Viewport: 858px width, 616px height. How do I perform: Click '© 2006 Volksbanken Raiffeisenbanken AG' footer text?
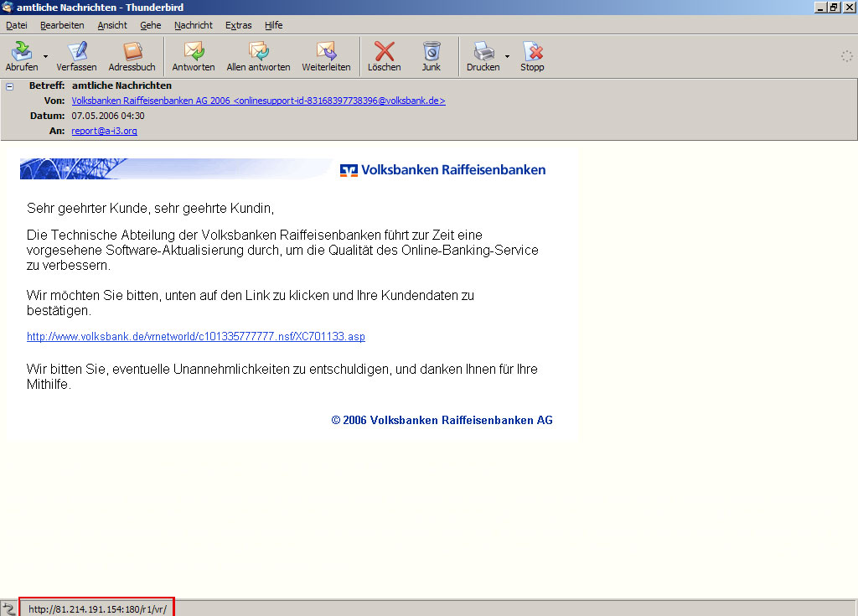442,420
